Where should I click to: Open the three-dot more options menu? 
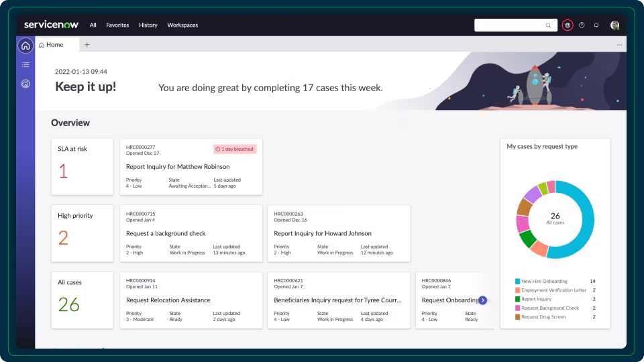click(619, 45)
